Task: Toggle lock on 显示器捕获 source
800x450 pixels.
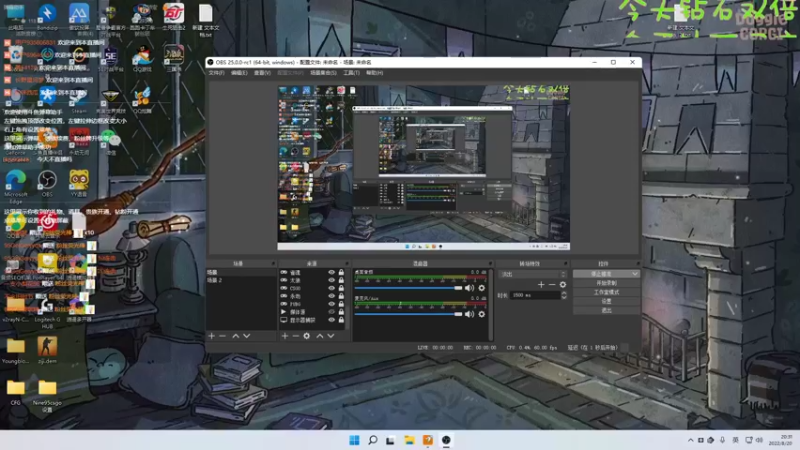Action: [341, 320]
